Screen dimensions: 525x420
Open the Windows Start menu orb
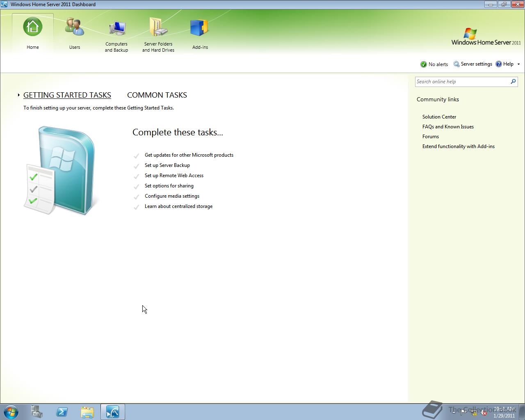point(11,412)
